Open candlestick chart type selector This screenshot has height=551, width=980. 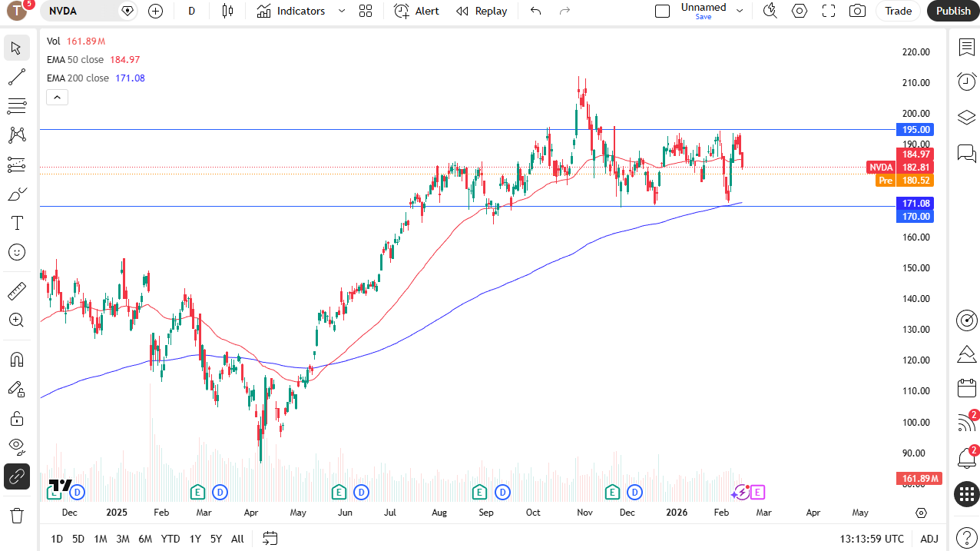click(227, 11)
